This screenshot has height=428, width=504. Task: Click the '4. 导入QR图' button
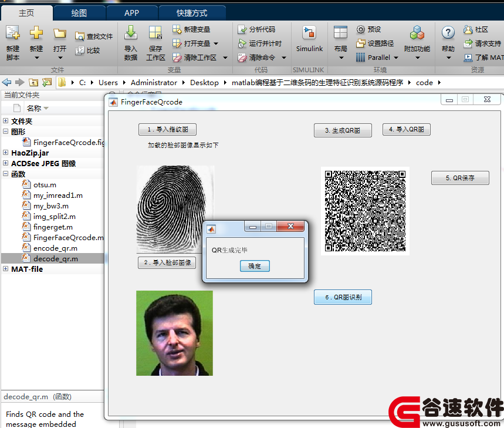pyautogui.click(x=406, y=130)
